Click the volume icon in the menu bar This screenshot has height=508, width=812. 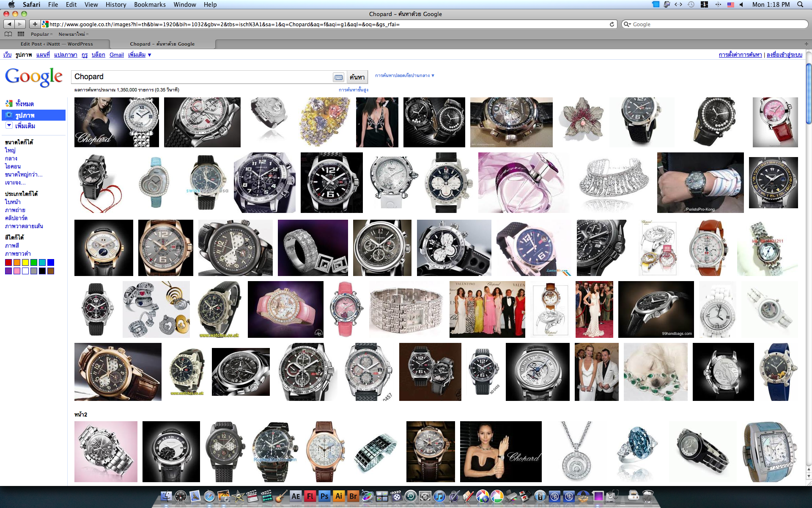click(741, 4)
